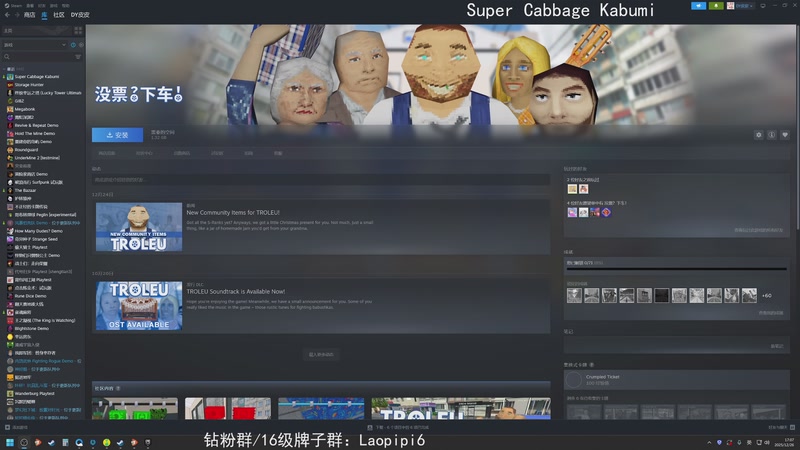Select Hold The Mine Demo
Screen dimensions: 800x450
pyautogui.click(x=35, y=134)
